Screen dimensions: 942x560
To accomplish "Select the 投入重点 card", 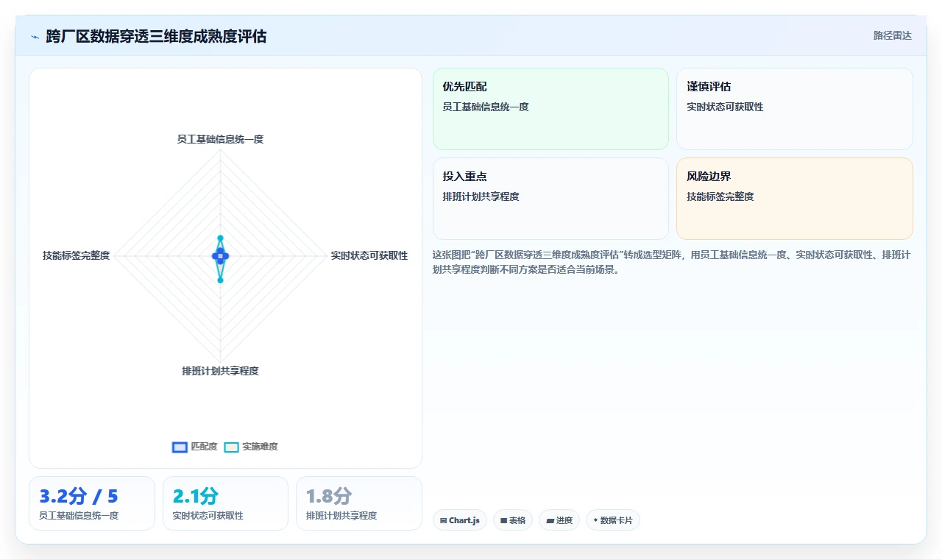I will (550, 199).
